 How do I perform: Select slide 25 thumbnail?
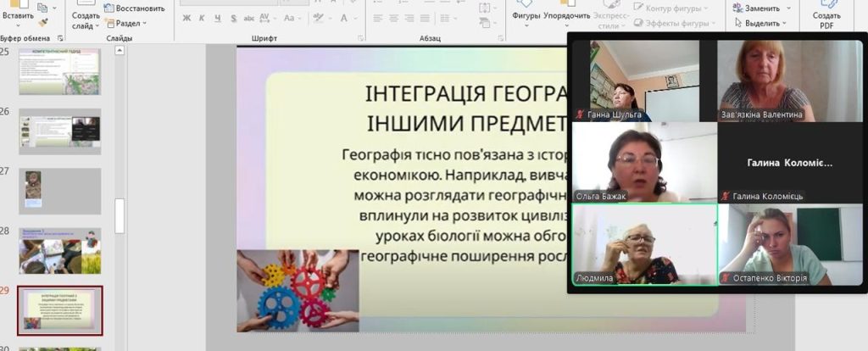(x=60, y=71)
